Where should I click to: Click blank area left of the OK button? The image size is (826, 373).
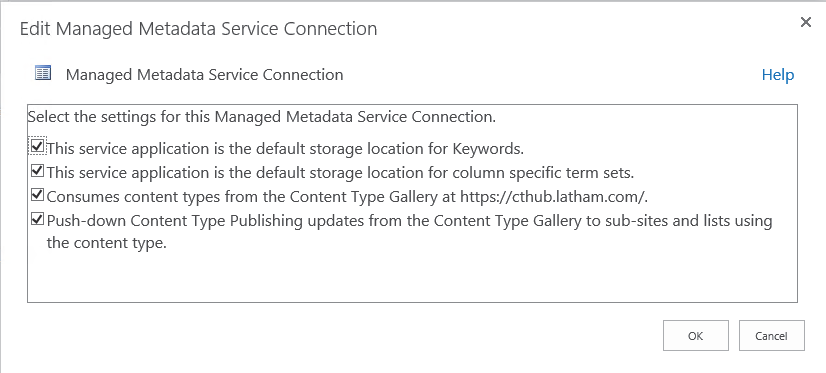(x=342, y=336)
